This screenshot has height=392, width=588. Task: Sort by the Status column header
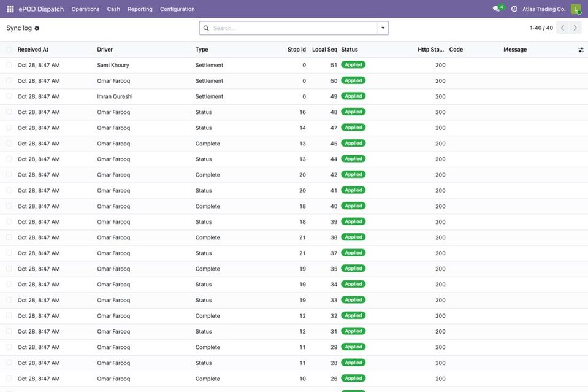349,50
